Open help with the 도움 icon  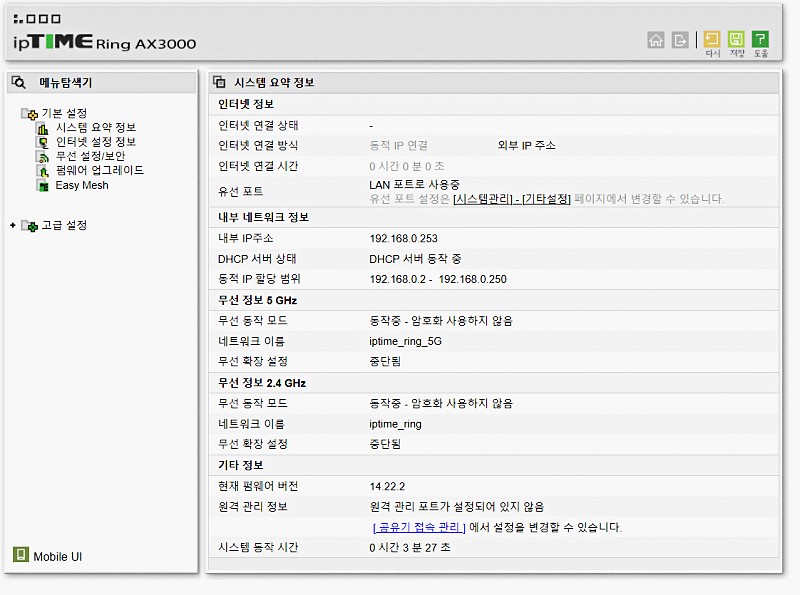(x=761, y=41)
